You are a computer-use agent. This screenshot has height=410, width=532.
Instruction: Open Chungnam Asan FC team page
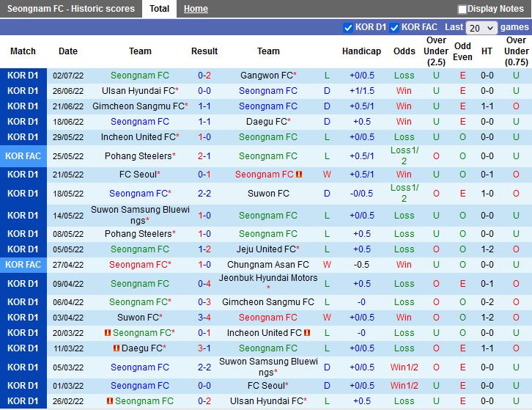click(268, 265)
